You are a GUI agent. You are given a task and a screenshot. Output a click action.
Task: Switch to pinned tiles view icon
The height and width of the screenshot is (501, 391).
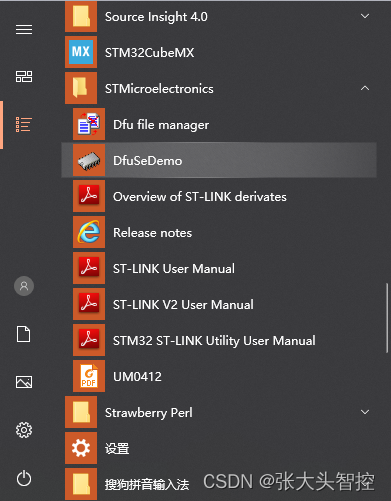pyautogui.click(x=24, y=76)
